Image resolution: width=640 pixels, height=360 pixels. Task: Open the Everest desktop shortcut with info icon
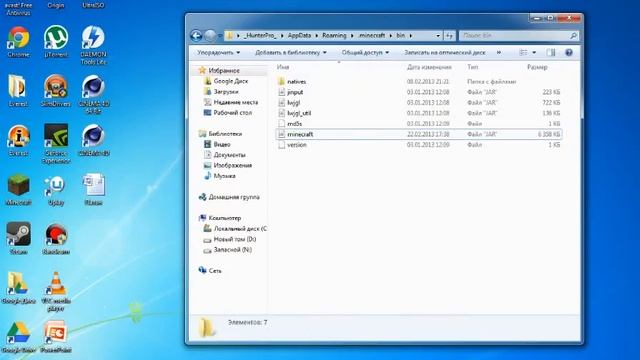tap(18, 141)
